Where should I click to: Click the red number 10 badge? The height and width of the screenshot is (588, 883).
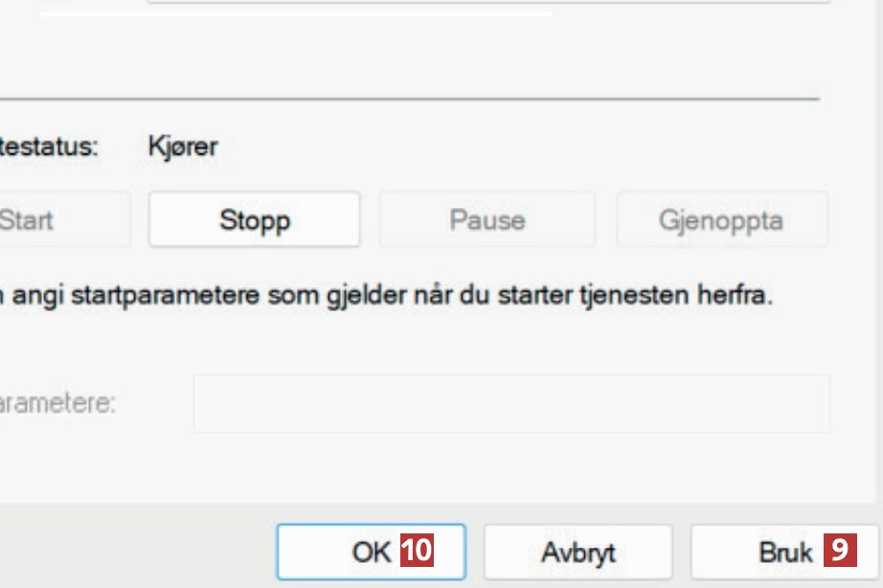click(417, 551)
